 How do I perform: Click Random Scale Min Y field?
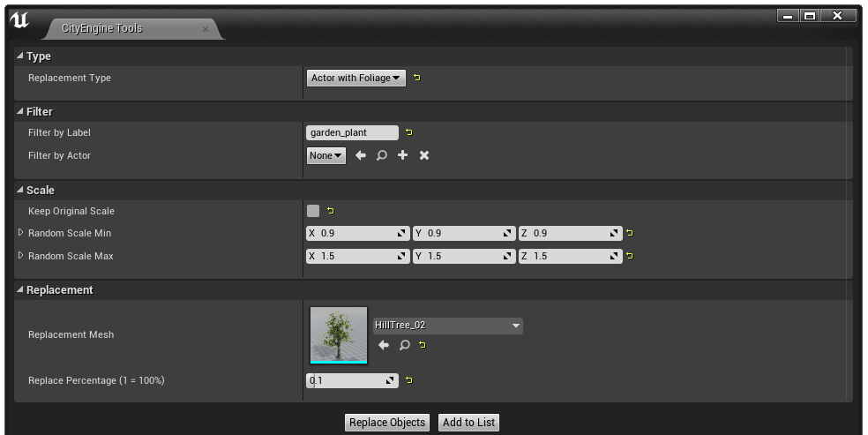tap(464, 234)
